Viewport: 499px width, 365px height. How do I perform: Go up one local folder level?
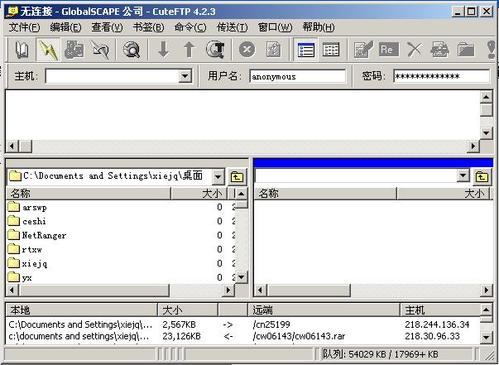tap(237, 176)
